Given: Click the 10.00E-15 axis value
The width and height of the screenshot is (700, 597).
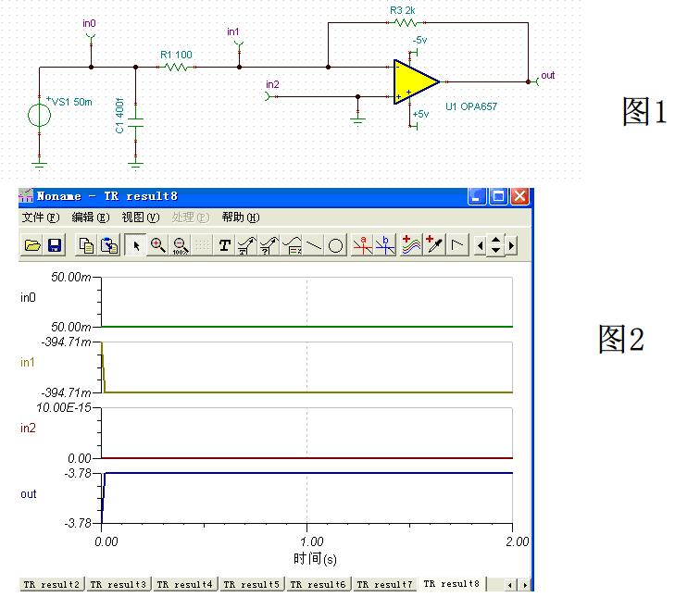Looking at the screenshot, I should 64,408.
